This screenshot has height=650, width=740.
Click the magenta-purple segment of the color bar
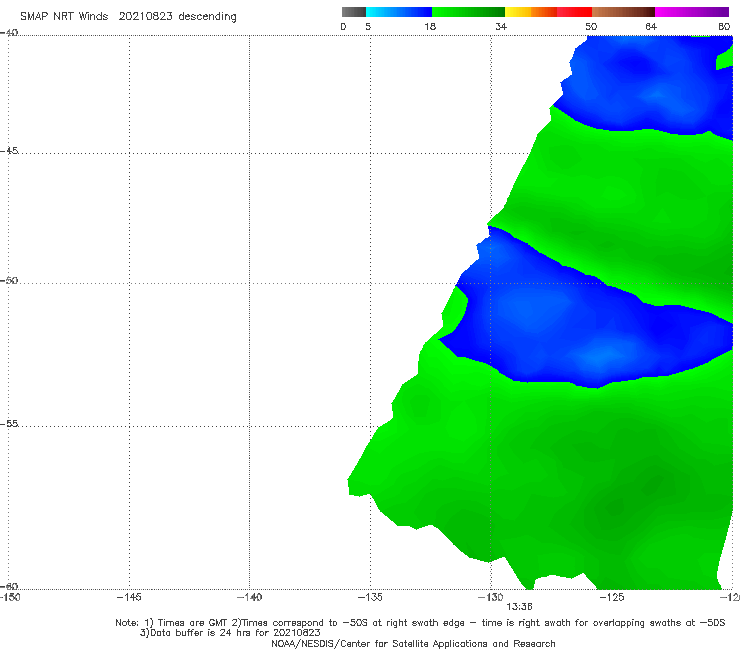click(692, 12)
